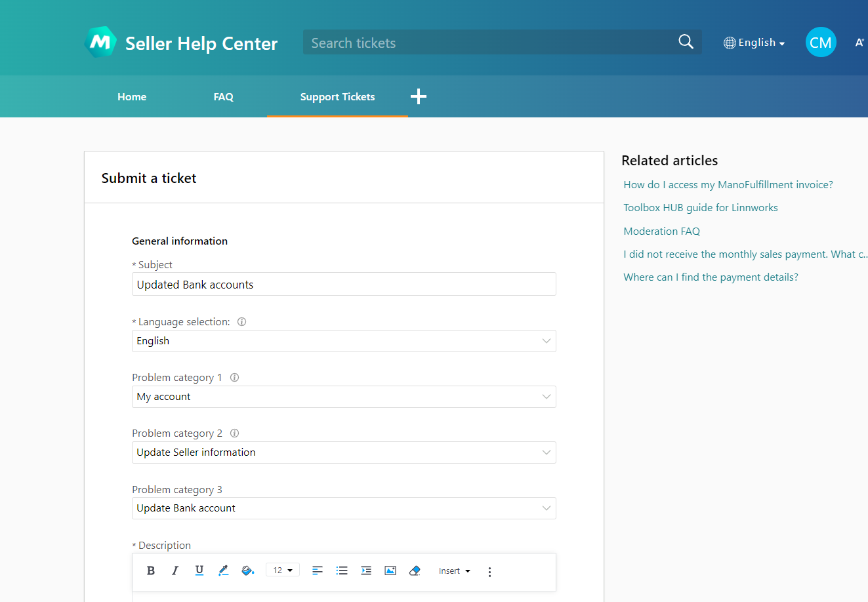This screenshot has height=602, width=868.
Task: Open the Language selection dropdown showing English
Action: click(x=344, y=341)
